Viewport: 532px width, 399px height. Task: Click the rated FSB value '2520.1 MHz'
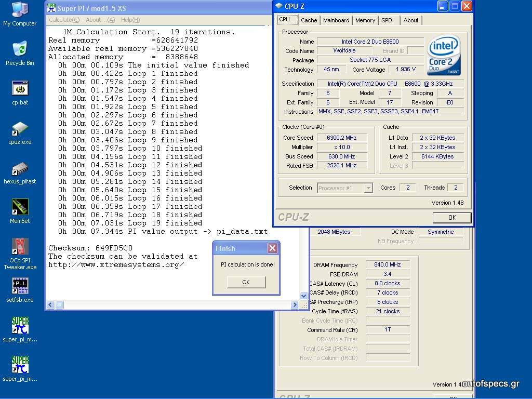(342, 166)
